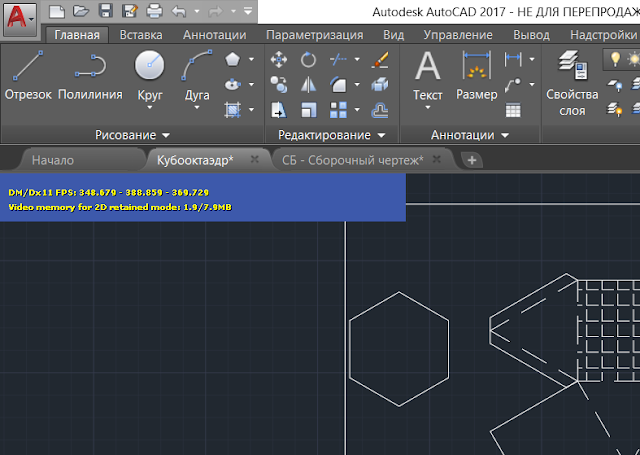Expand the Аннотации panel

tap(470, 135)
